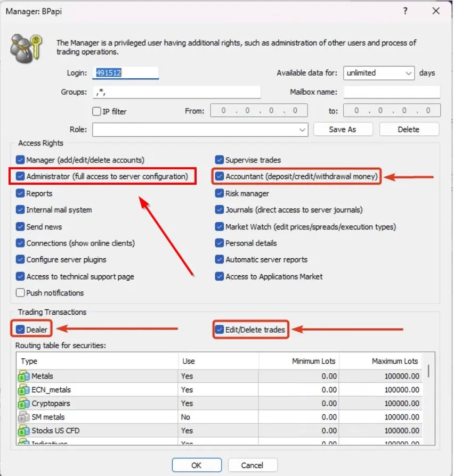
Task: Click the Stocks US CFD icon
Action: (25, 430)
